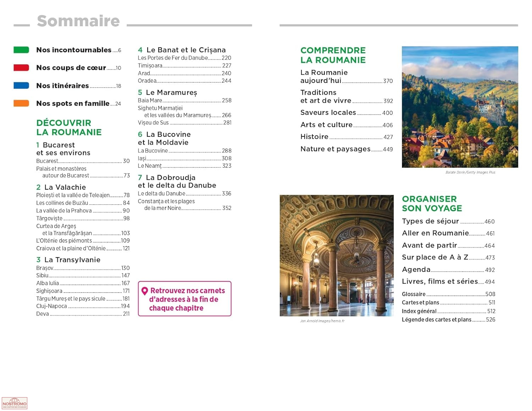Open 'Ploiești et la vallée de Teleajen' entry
This screenshot has width=532, height=411.
tap(83, 195)
